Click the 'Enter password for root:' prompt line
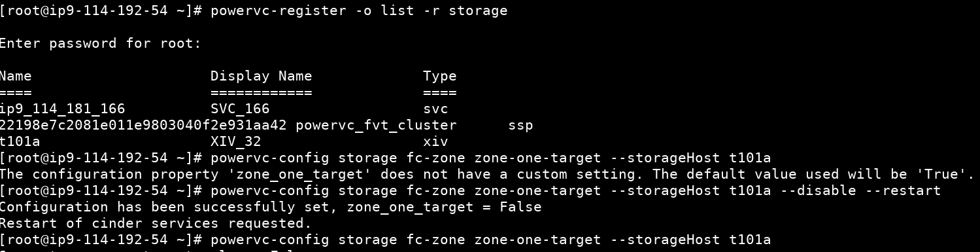Image resolution: width=980 pixels, height=252 pixels. point(101,43)
